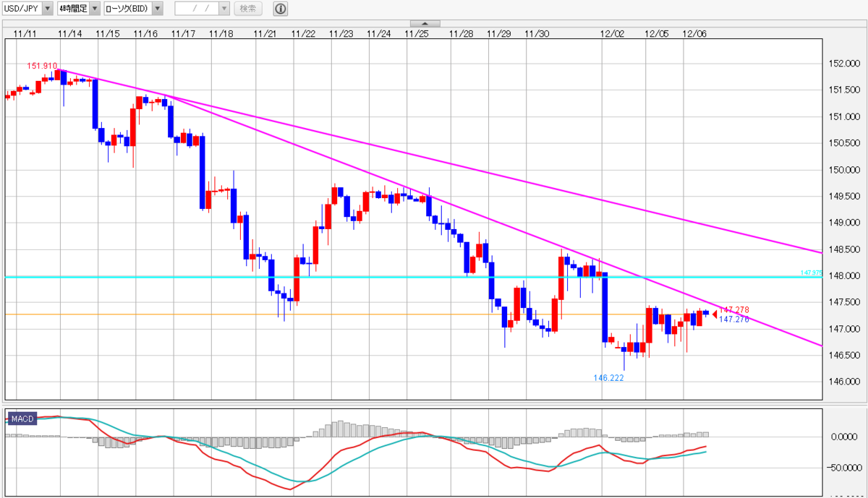The width and height of the screenshot is (868, 498).
Task: Click the 12/06 date axis label
Action: coord(694,33)
